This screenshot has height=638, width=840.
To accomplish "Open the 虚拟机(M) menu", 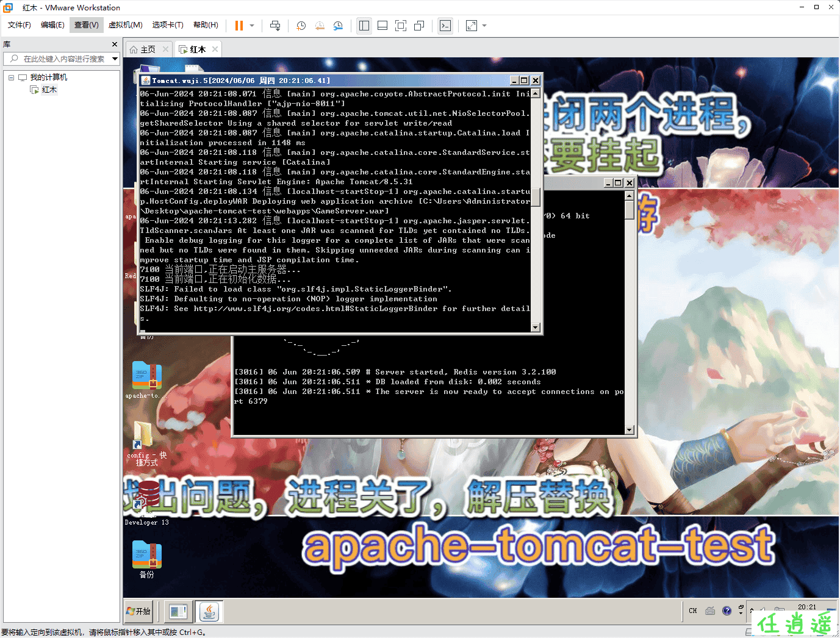I will (x=126, y=25).
